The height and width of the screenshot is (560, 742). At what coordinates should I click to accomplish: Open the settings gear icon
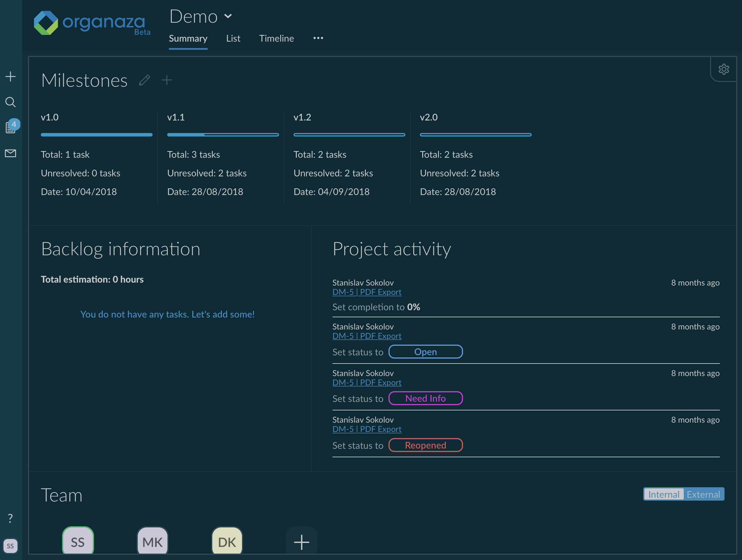[x=724, y=69]
